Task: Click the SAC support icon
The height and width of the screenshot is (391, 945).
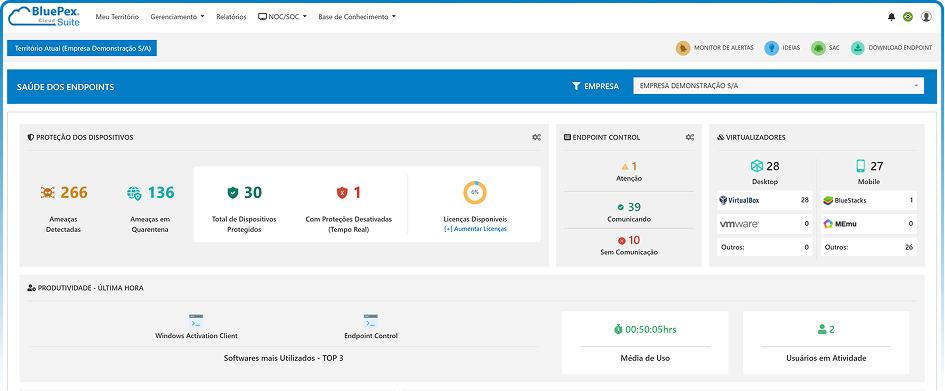Action: [x=818, y=48]
